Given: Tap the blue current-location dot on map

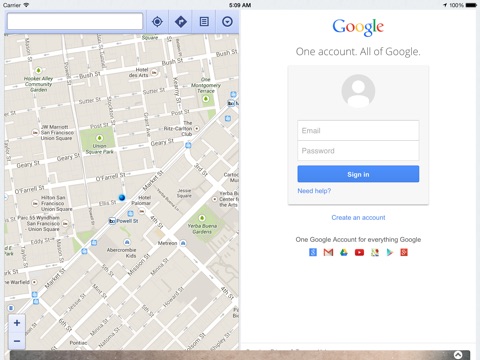Looking at the screenshot, I should point(122,198).
